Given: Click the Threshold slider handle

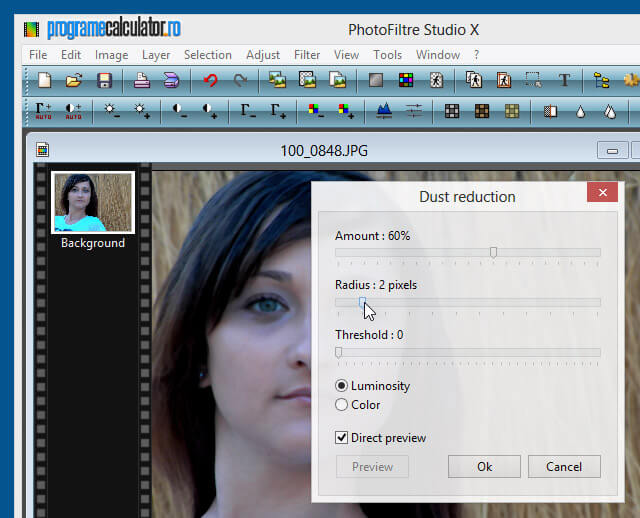Looking at the screenshot, I should [x=338, y=353].
